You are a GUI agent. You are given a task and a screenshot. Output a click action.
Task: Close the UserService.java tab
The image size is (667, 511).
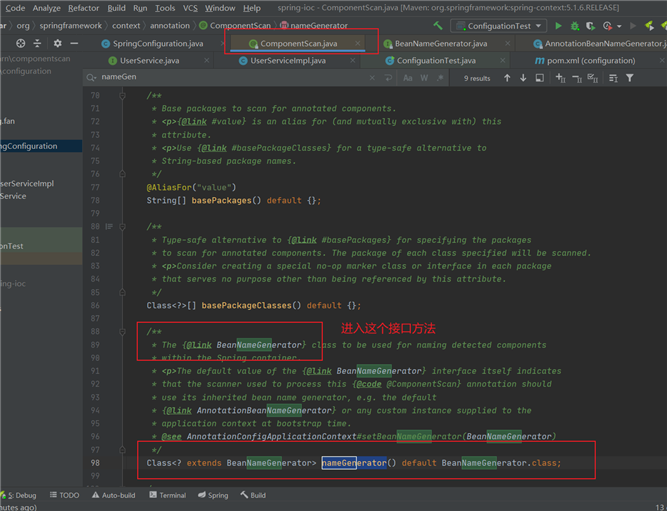[206, 60]
